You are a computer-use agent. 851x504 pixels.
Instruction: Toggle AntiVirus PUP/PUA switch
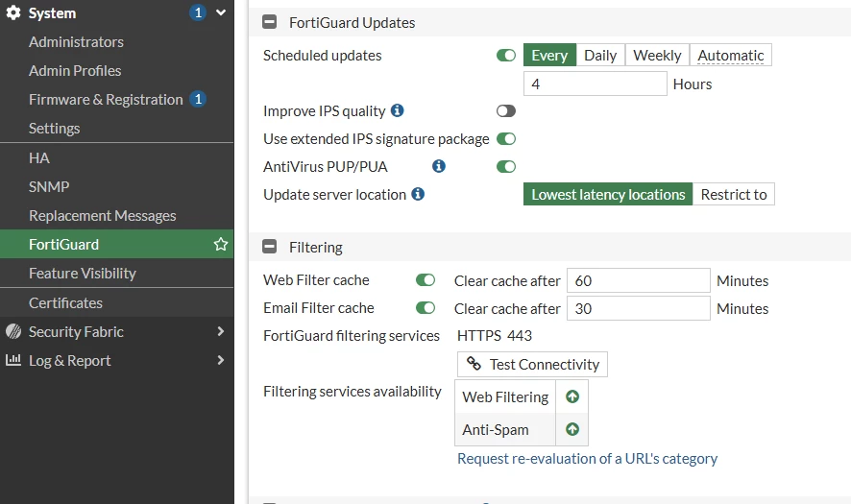506,166
